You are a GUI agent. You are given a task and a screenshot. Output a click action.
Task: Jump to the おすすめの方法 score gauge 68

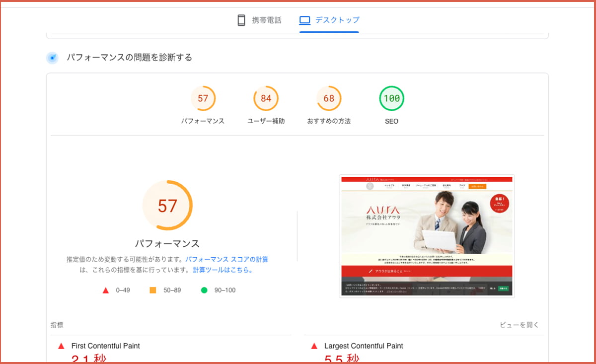click(329, 99)
